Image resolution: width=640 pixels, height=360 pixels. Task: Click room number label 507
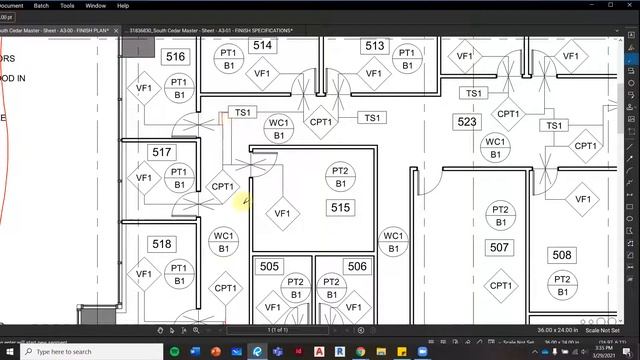(499, 248)
